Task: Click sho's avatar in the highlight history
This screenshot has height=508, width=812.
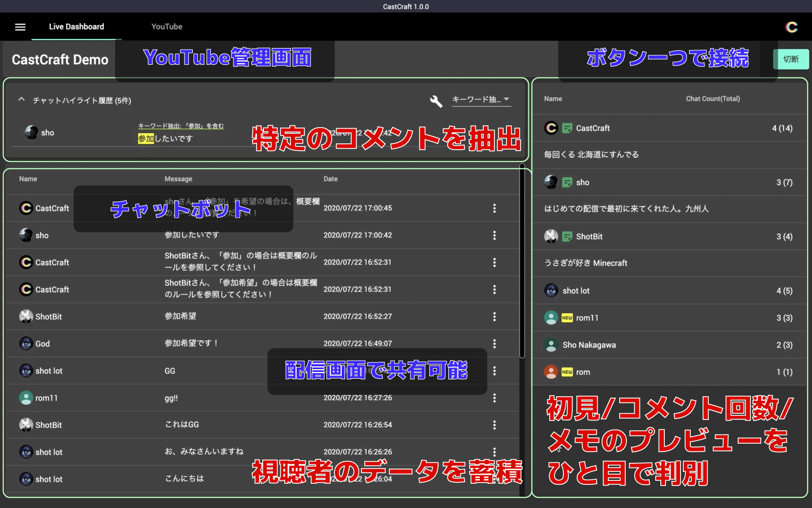Action: point(30,132)
